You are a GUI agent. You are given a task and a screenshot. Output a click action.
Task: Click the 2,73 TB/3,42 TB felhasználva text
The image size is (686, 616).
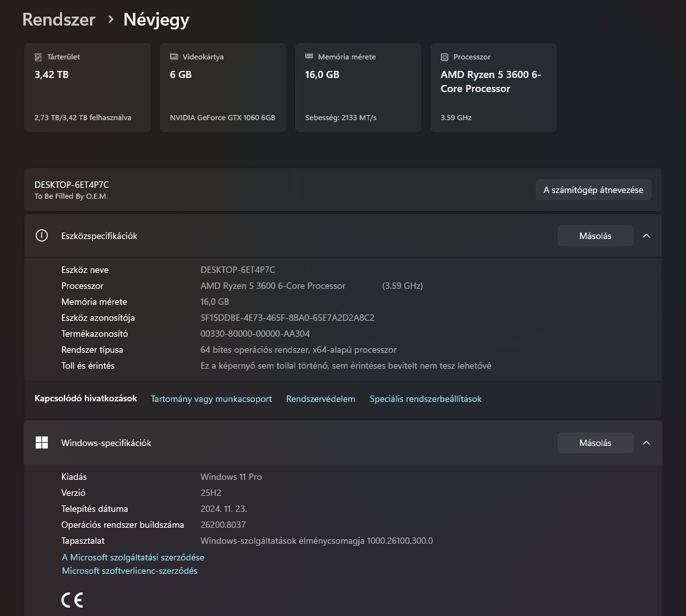[x=82, y=118]
